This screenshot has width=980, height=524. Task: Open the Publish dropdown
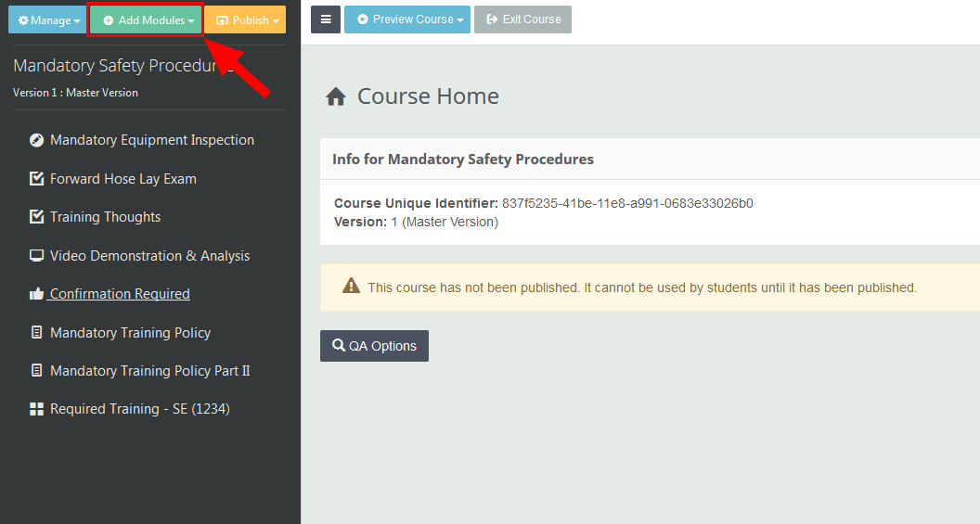coord(246,20)
